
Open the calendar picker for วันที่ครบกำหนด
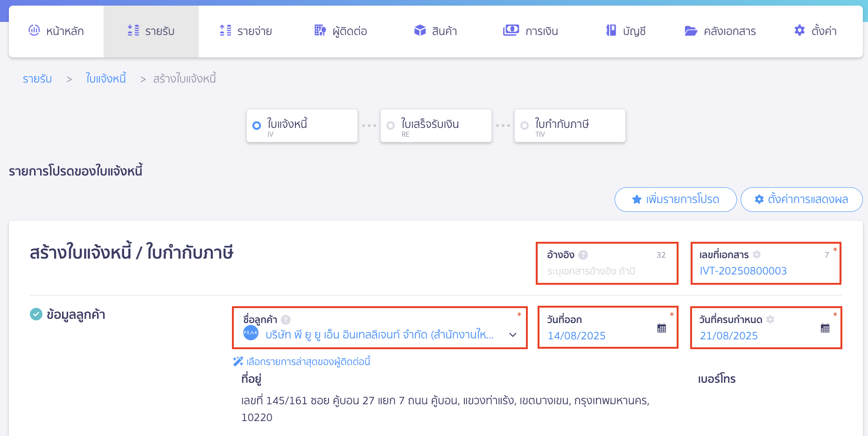coord(825,328)
